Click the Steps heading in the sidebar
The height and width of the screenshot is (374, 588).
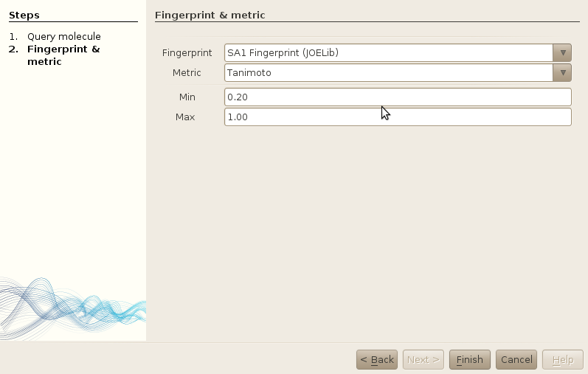click(x=24, y=15)
